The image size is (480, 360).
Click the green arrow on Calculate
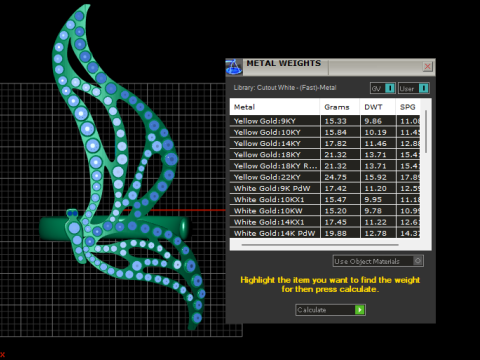(x=359, y=310)
